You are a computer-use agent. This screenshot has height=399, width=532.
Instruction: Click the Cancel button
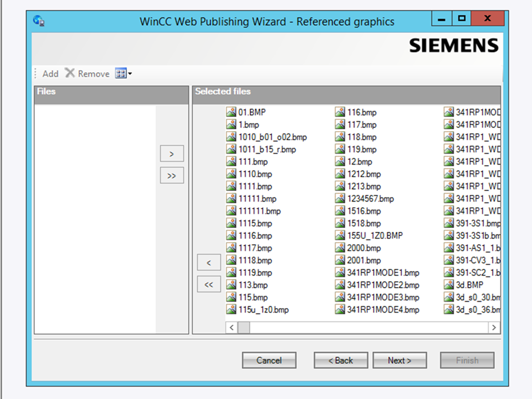click(269, 360)
